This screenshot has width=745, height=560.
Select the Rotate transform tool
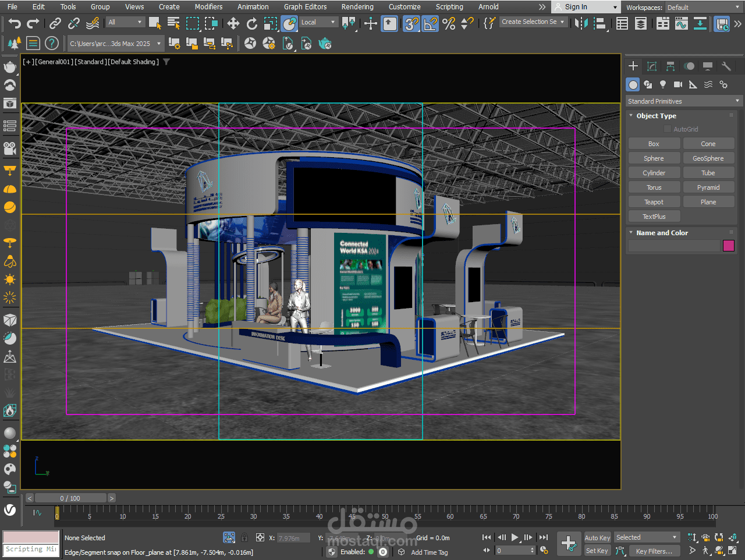tap(251, 23)
